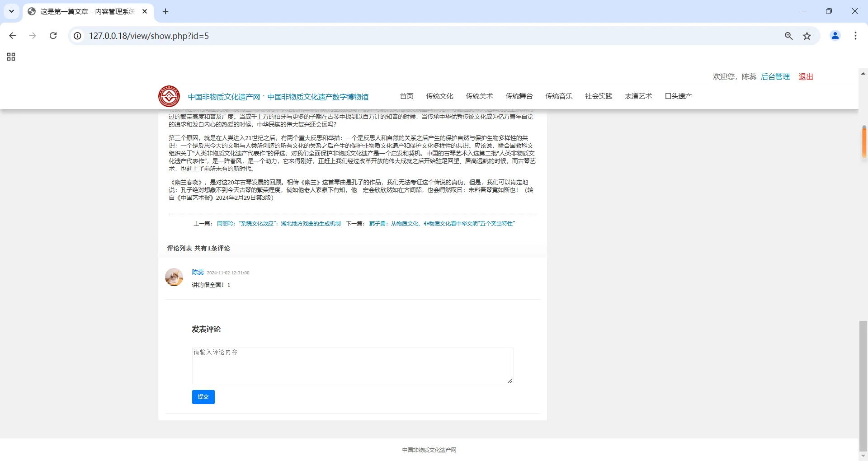This screenshot has width=868, height=461.
Task: Click the commenter avatar thumbnail
Action: click(174, 277)
